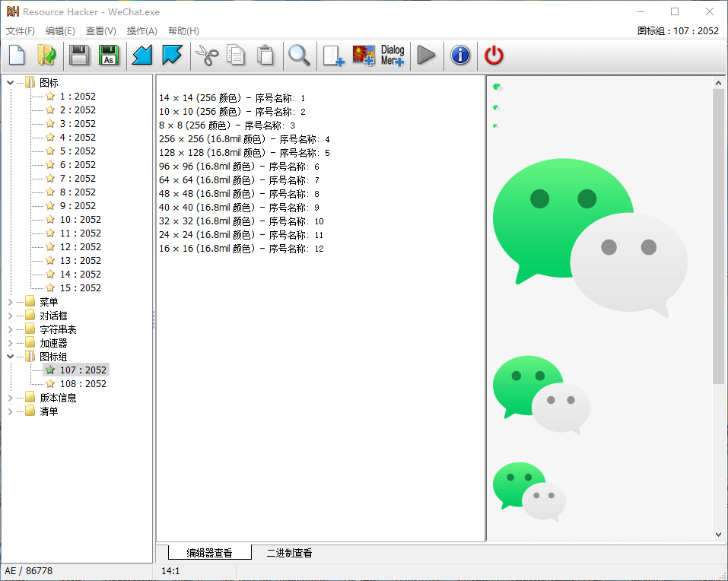Collapse the 图标 tree folder
728x581 pixels.
pos(10,83)
